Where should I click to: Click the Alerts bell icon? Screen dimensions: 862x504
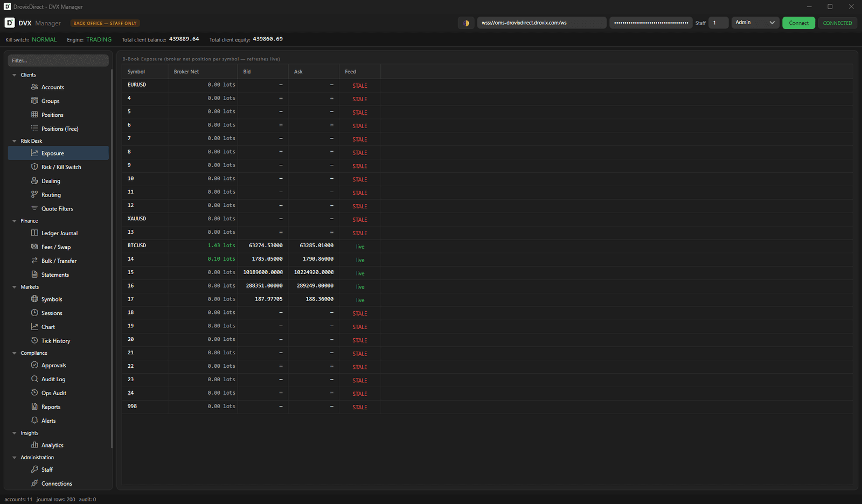tap(34, 421)
